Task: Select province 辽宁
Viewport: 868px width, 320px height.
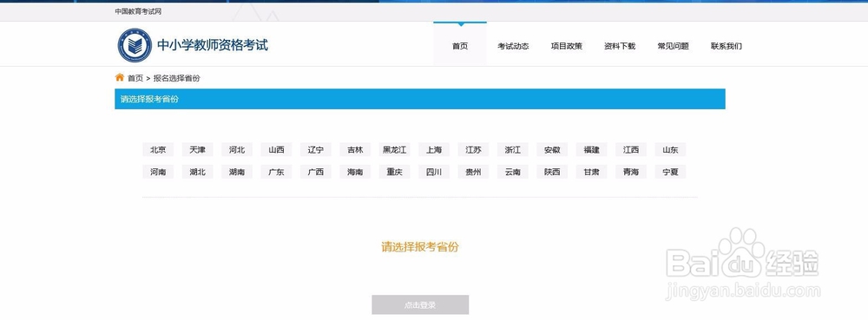Action: 316,150
